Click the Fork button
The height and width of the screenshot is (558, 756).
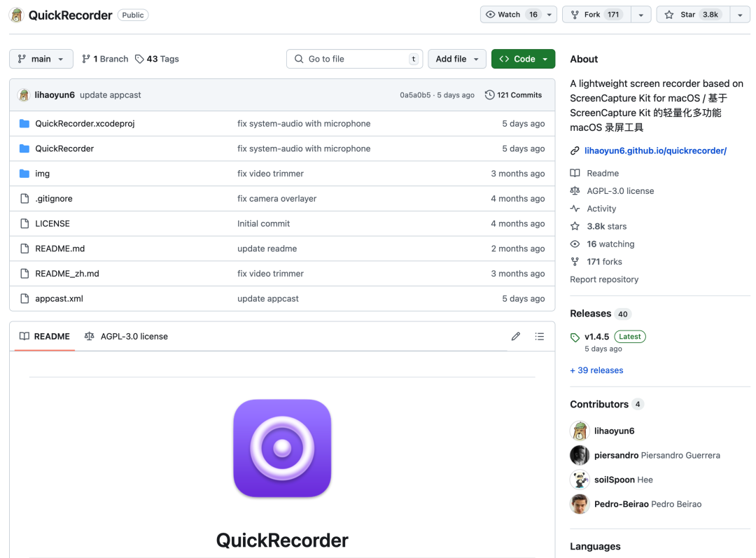tap(596, 15)
